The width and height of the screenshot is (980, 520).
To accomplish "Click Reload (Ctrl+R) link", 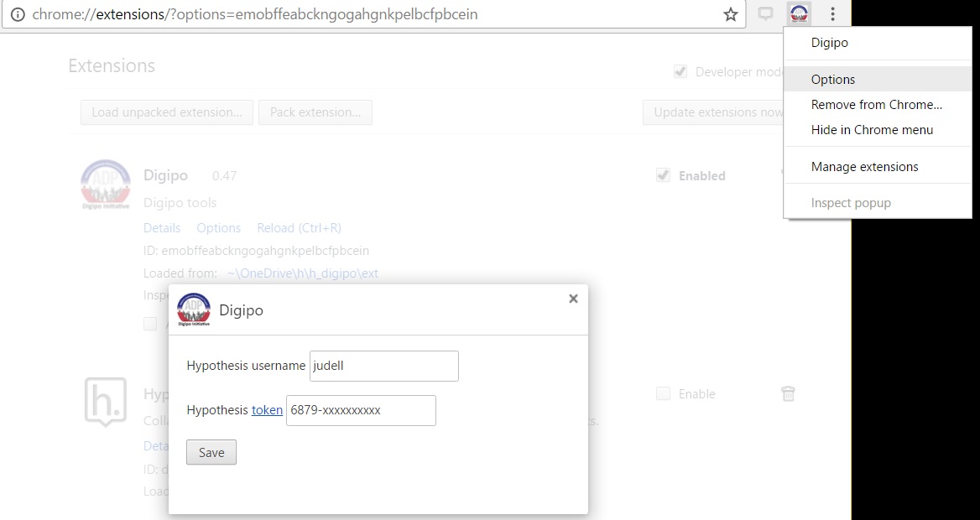I will (x=299, y=228).
